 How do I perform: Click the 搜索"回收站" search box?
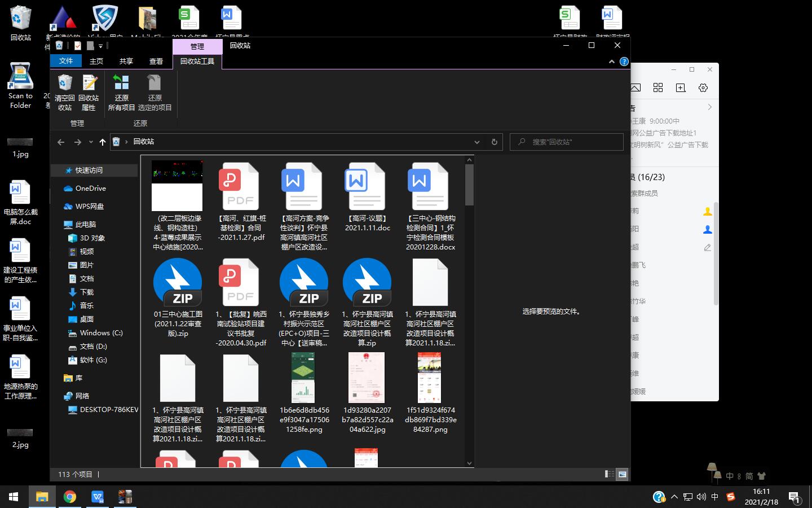567,142
